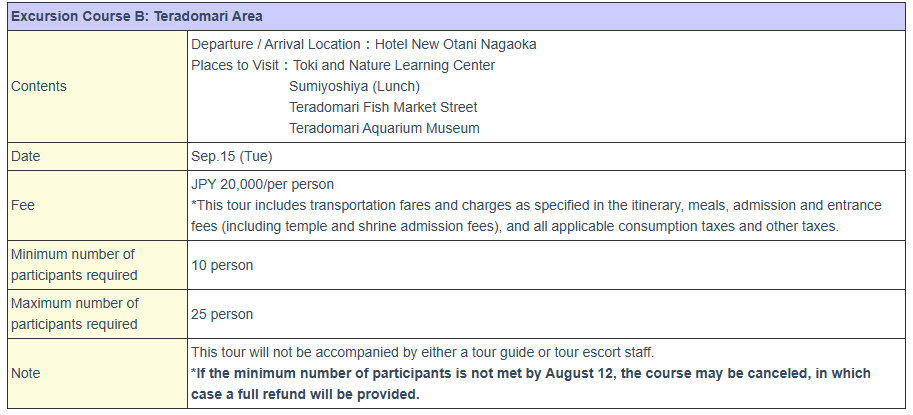Select the Fee row label
The width and height of the screenshot is (913, 415).
pos(23,205)
